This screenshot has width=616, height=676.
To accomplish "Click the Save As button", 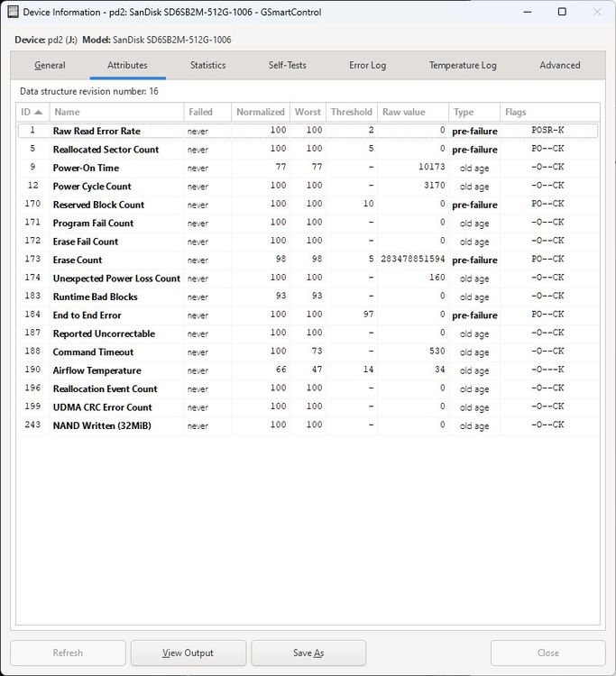I will click(x=308, y=653).
